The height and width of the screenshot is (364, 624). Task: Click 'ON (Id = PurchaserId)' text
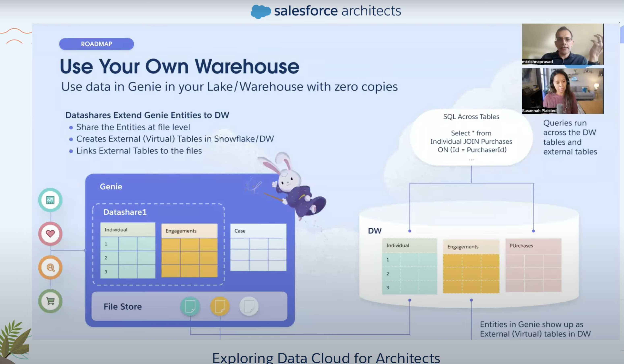pos(472,150)
